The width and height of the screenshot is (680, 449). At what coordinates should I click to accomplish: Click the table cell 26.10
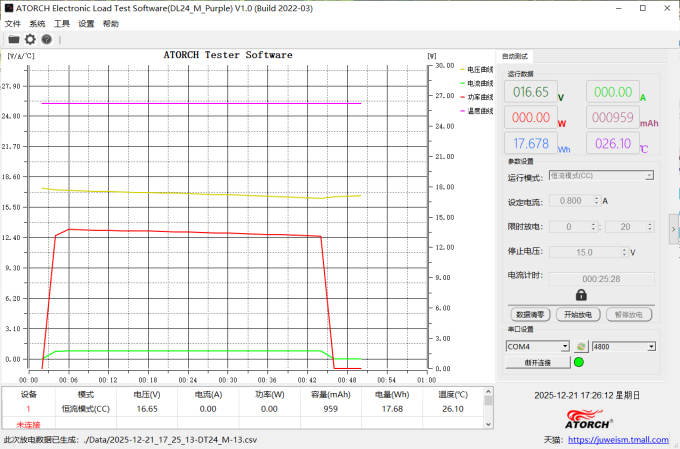click(453, 409)
